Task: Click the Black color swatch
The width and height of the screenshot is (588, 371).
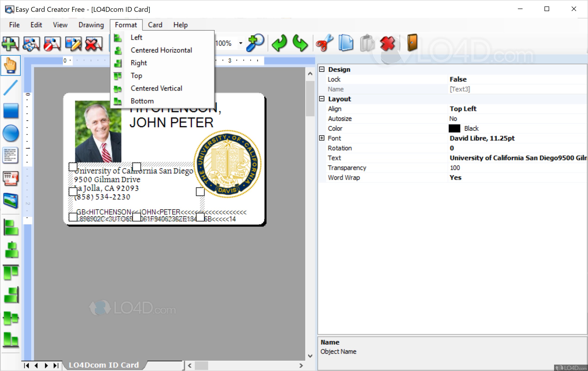Action: [454, 128]
